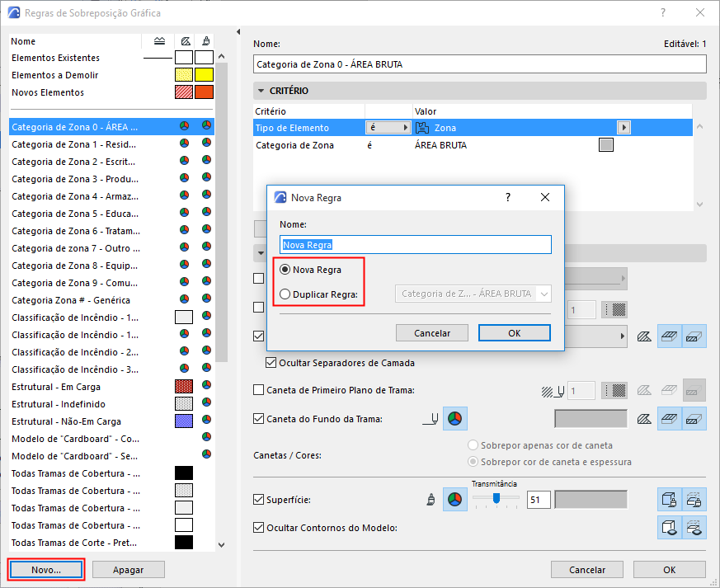Collapse the left rule list panel arrow
The height and width of the screenshot is (588, 720).
point(238,31)
